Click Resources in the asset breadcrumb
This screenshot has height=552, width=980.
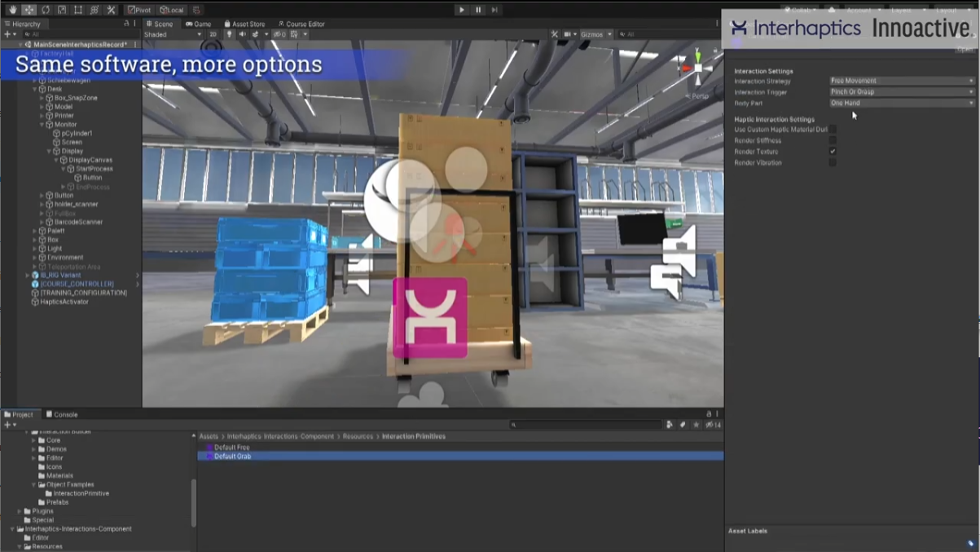pos(358,436)
